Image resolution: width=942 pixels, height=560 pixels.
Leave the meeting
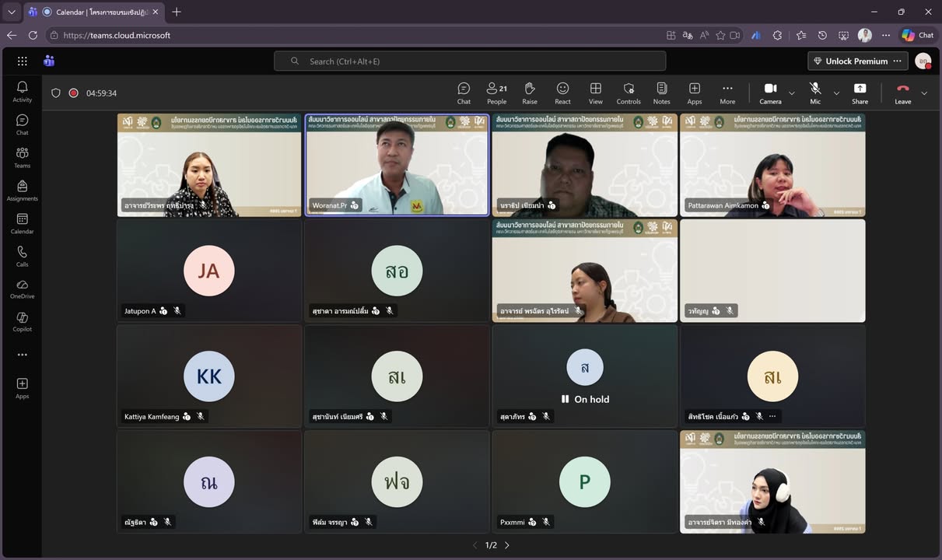click(x=902, y=93)
